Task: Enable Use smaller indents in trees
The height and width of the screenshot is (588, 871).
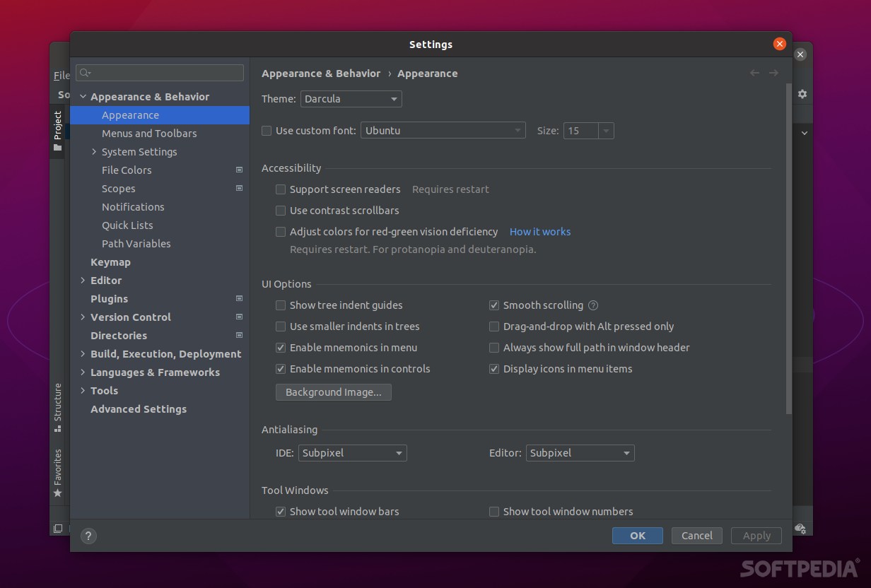Action: tap(281, 327)
